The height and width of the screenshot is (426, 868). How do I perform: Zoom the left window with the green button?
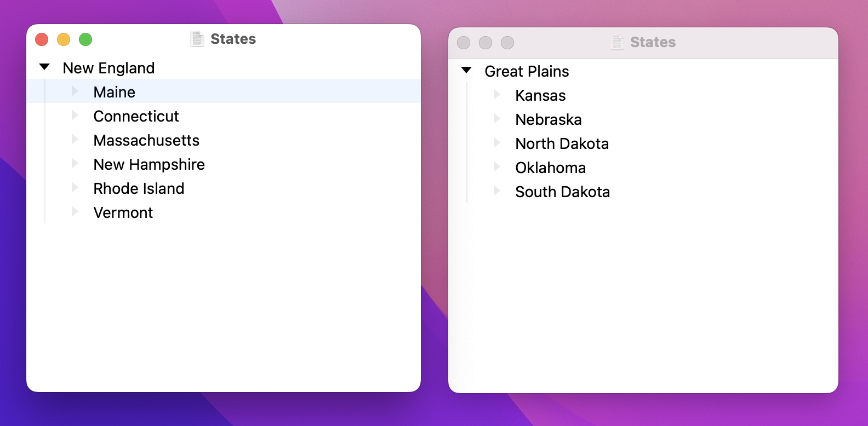[x=85, y=39]
